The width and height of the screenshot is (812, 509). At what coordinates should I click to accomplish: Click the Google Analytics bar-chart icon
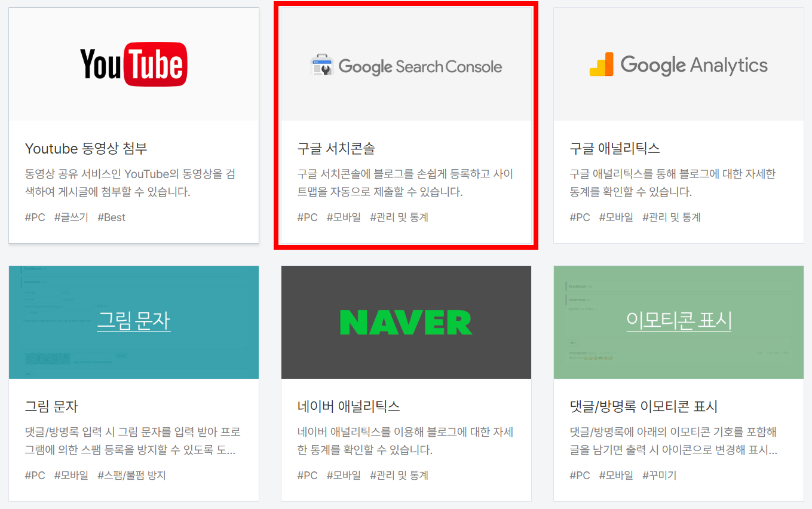coord(602,65)
